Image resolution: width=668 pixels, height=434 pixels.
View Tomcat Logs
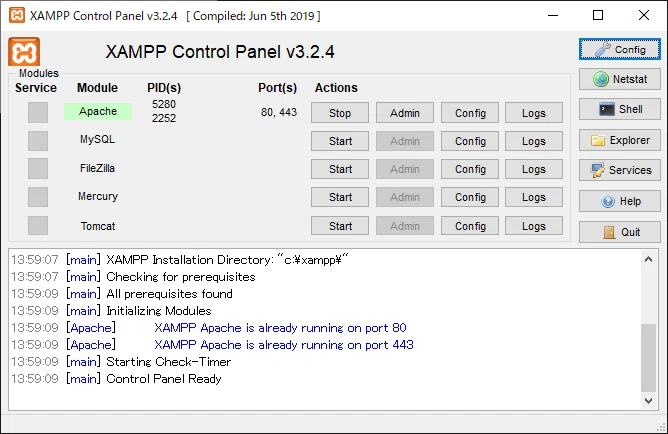(534, 226)
